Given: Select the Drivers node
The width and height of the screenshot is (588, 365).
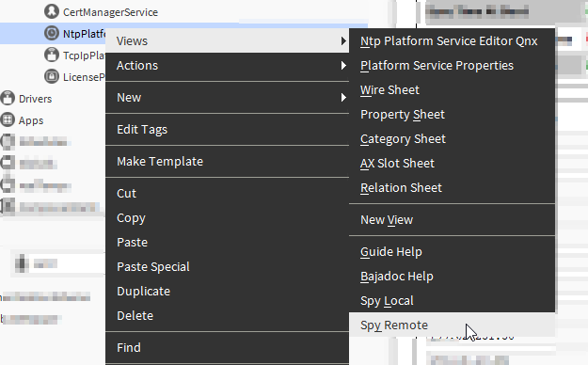Looking at the screenshot, I should click(35, 99).
